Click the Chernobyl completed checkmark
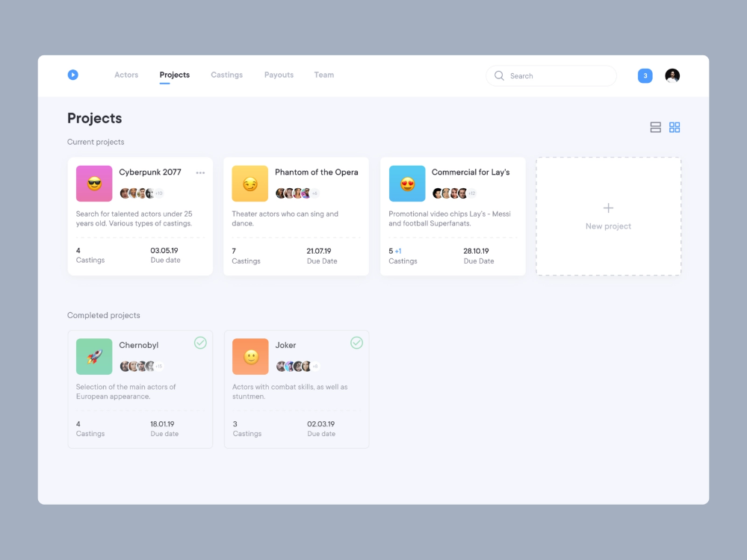 [200, 343]
